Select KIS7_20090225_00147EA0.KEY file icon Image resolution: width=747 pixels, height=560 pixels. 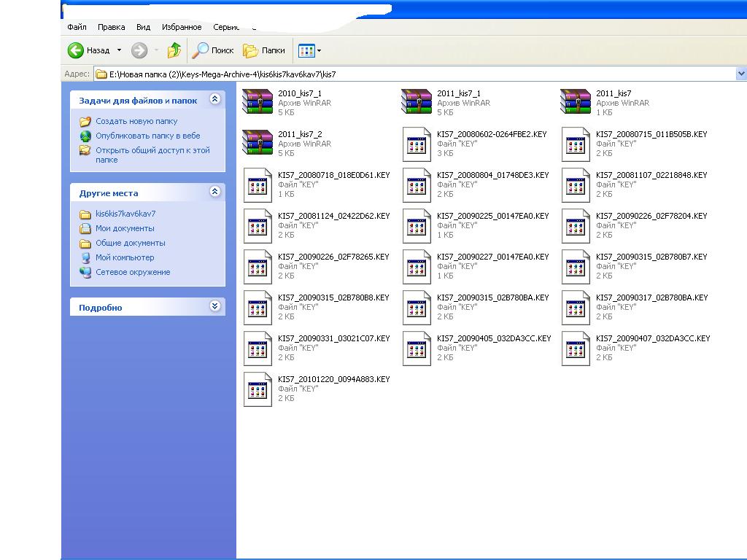pos(417,226)
